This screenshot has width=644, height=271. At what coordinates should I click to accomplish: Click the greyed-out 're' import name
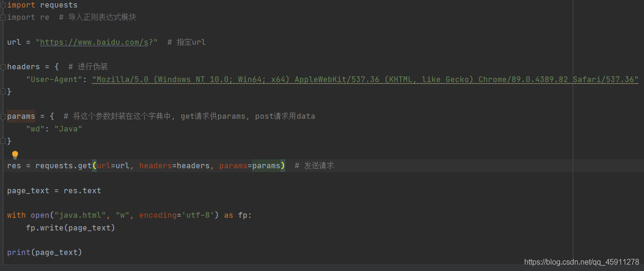45,17
